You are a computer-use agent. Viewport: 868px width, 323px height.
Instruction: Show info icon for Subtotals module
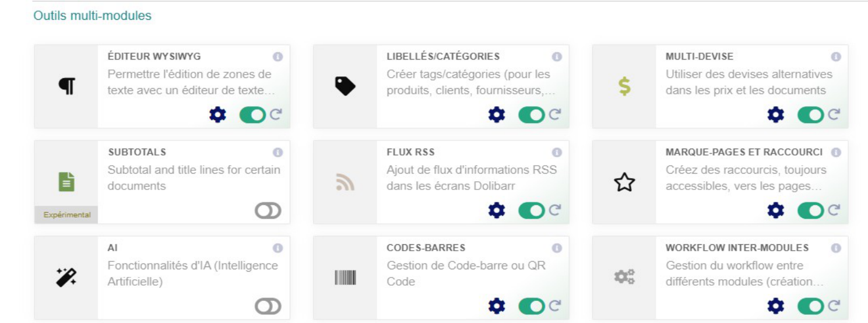[x=277, y=152]
